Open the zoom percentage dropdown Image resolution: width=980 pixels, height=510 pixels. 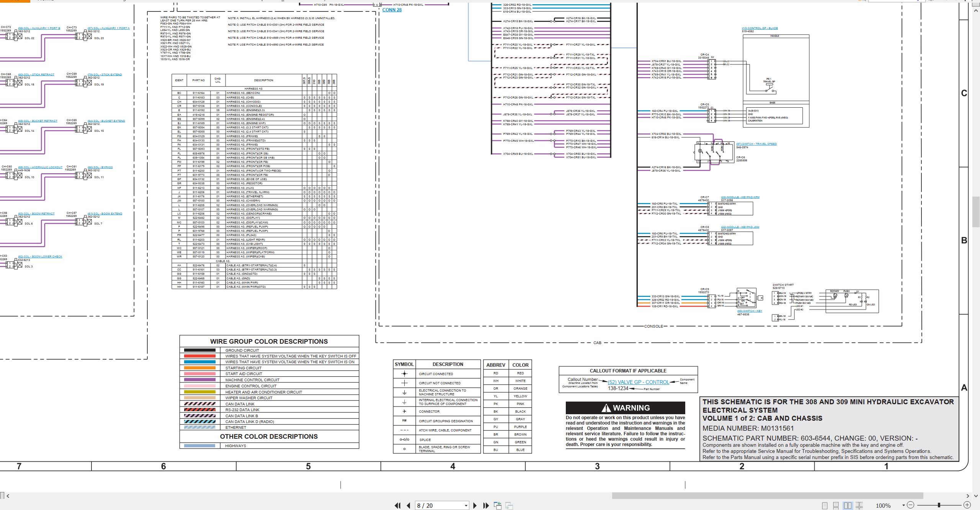[903, 505]
